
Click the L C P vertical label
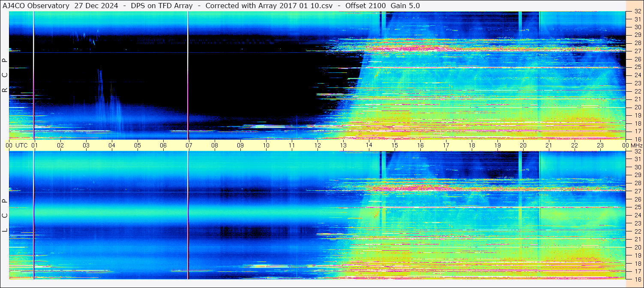5,216
